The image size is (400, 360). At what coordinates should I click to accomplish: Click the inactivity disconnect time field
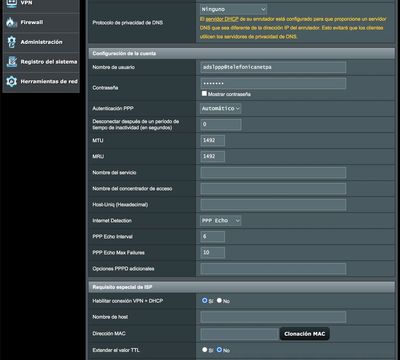tap(221, 124)
